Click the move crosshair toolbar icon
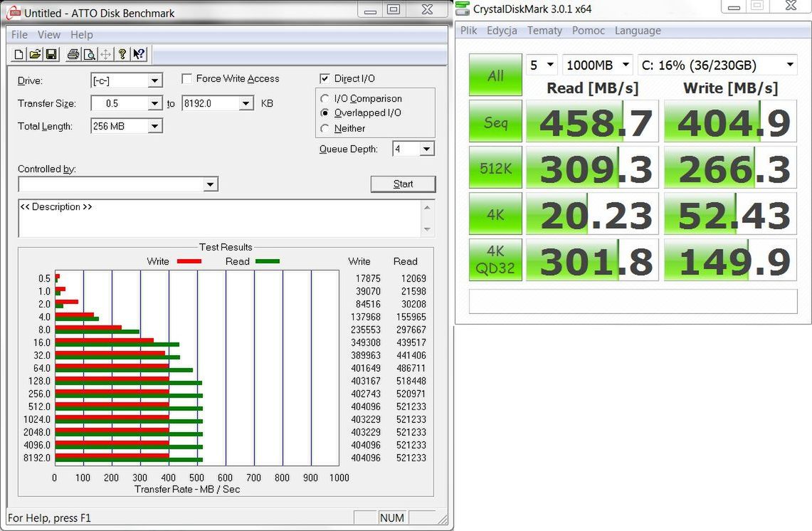The image size is (812, 531). coord(105,54)
